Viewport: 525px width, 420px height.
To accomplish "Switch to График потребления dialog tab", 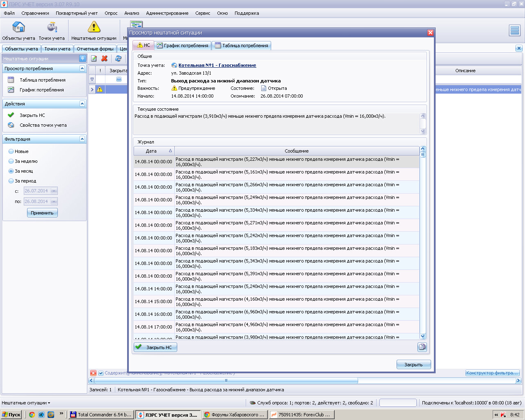I will click(x=183, y=46).
